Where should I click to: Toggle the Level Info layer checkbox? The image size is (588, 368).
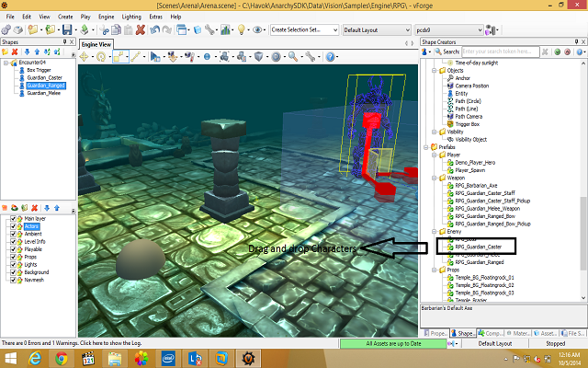tap(13, 241)
